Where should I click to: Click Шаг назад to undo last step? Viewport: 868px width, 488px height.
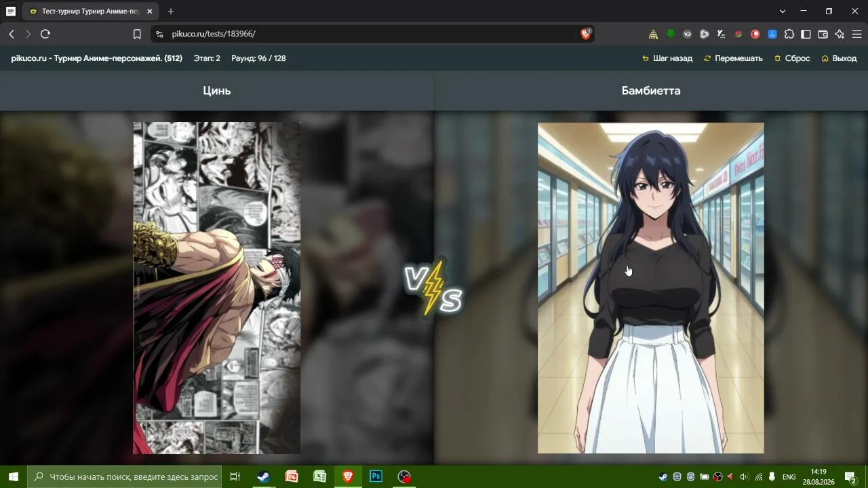point(667,58)
